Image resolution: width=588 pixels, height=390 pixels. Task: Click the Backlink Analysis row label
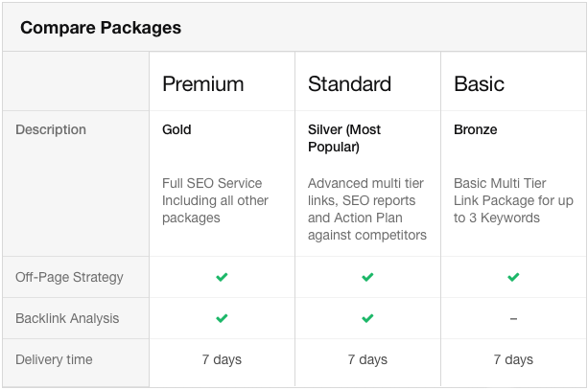coord(67,318)
